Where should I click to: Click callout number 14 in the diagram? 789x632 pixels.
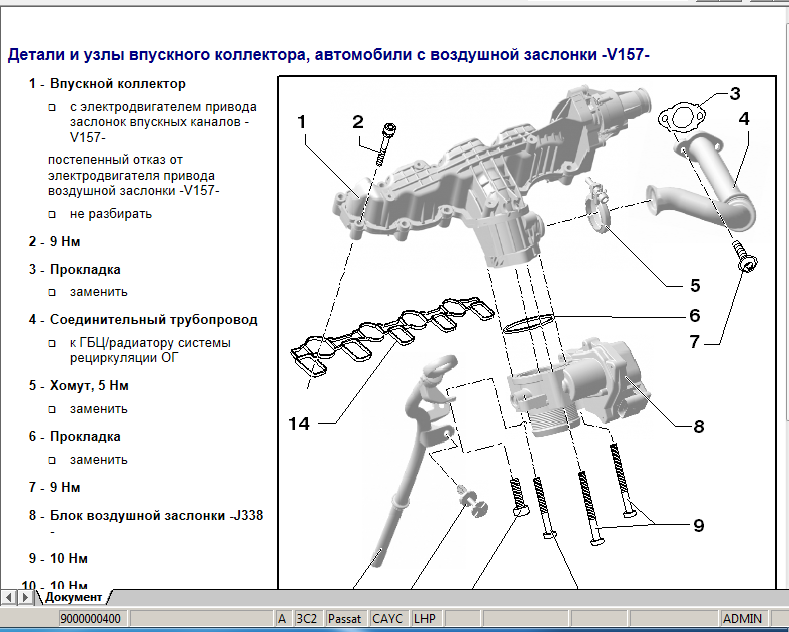[299, 424]
